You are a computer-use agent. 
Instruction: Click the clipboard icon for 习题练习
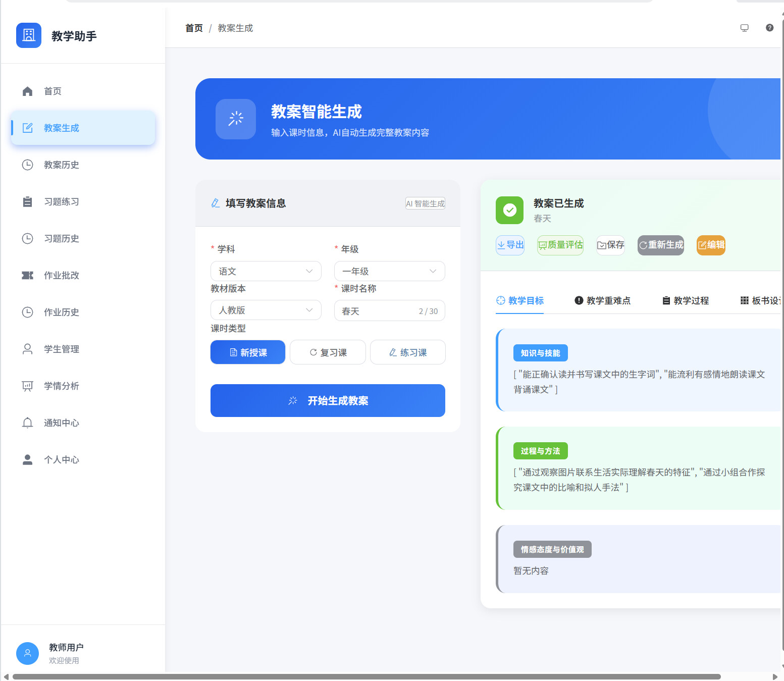tap(28, 202)
